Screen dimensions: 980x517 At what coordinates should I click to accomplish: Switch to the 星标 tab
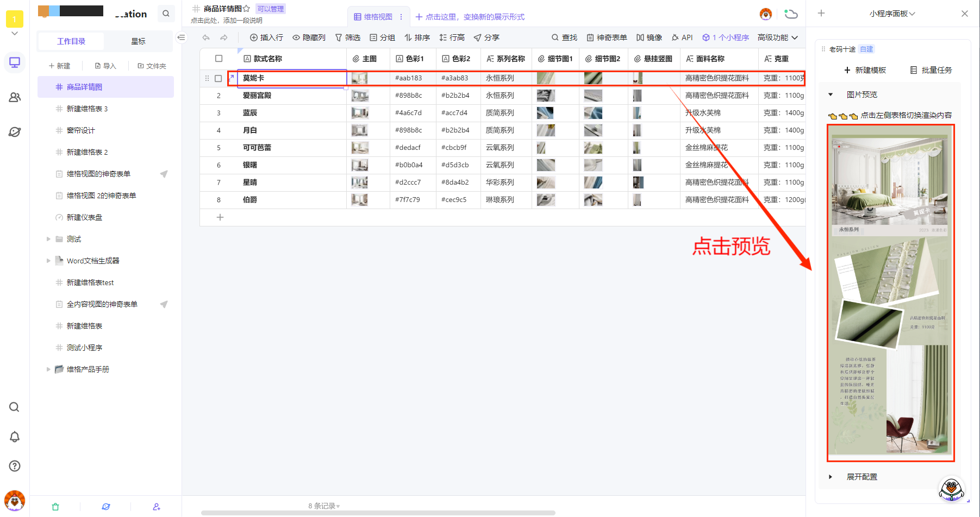138,41
